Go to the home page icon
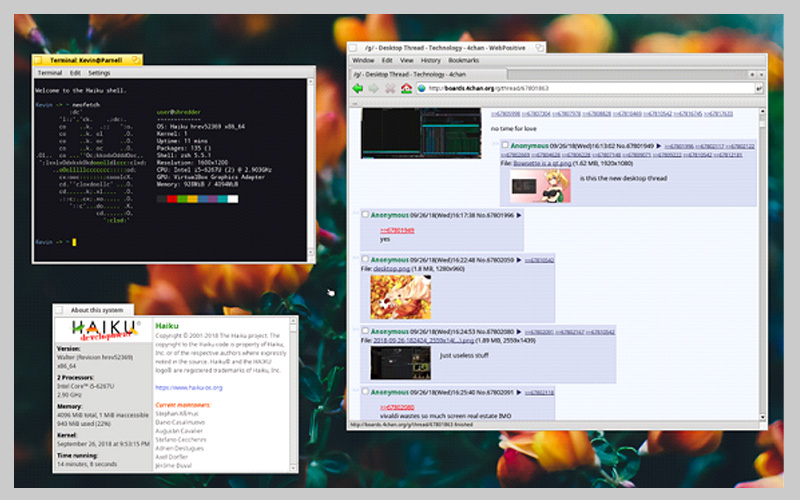Image resolution: width=800 pixels, height=500 pixels. [406, 89]
